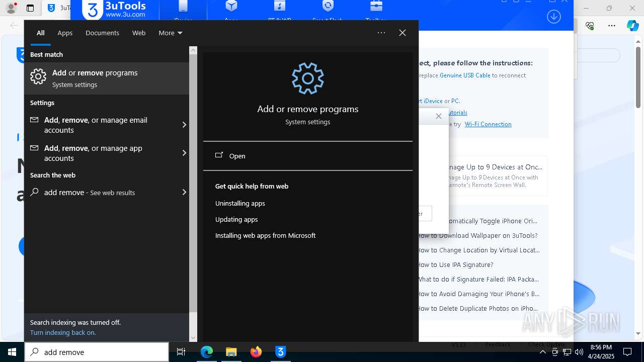Open How to Use IPA Signature article

[x=456, y=264]
